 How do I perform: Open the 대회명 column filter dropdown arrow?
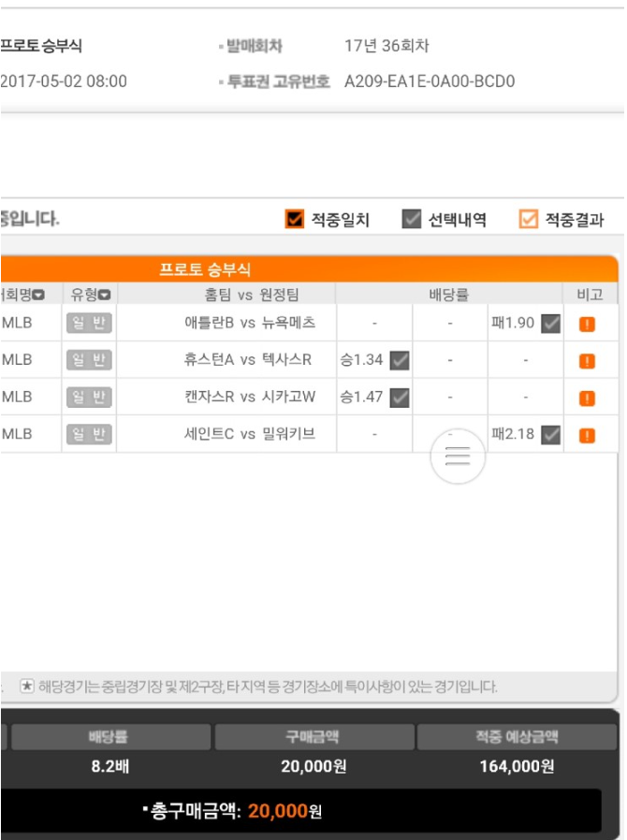(38, 295)
